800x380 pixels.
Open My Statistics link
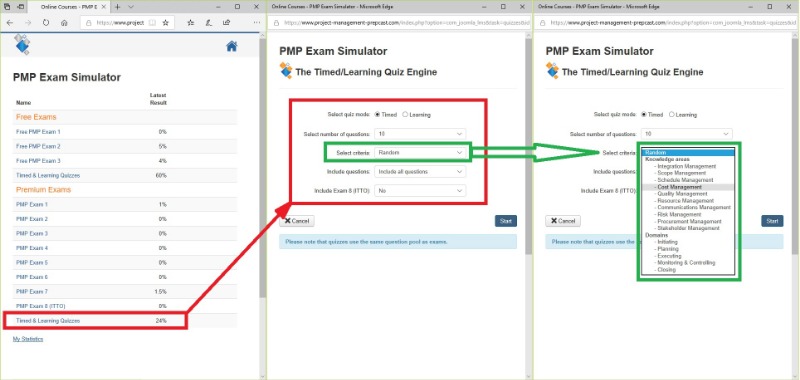[x=28, y=339]
